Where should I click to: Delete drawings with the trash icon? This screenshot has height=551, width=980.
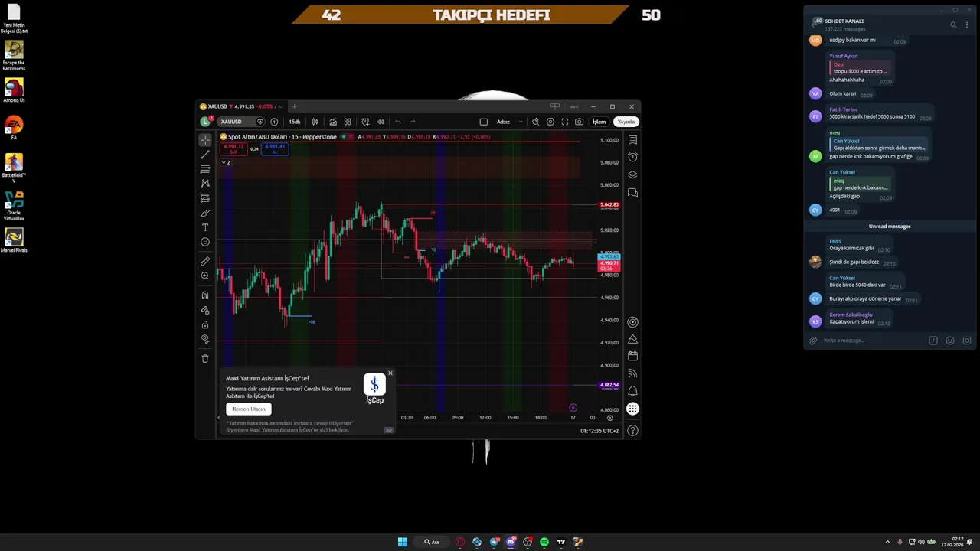point(205,358)
